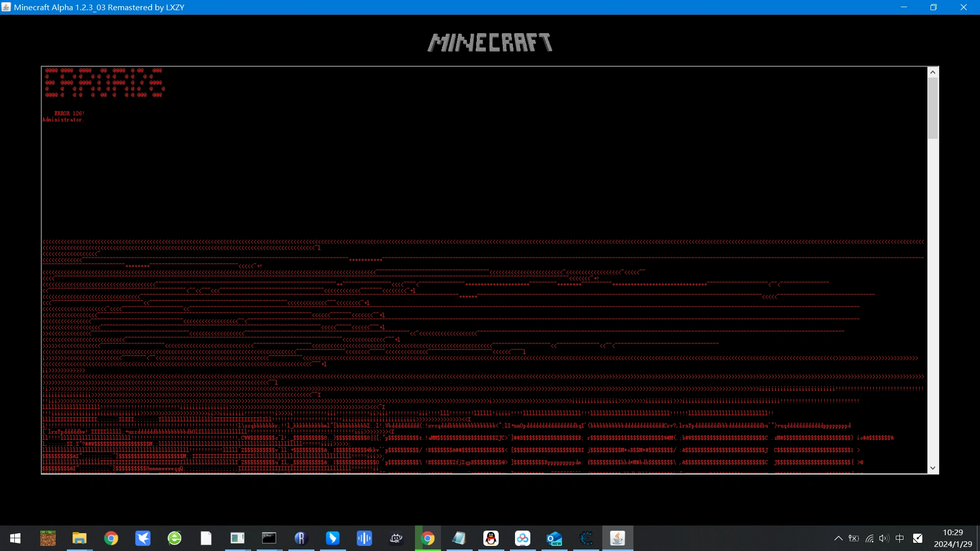Click the scrollbar down arrow in the console

[933, 468]
